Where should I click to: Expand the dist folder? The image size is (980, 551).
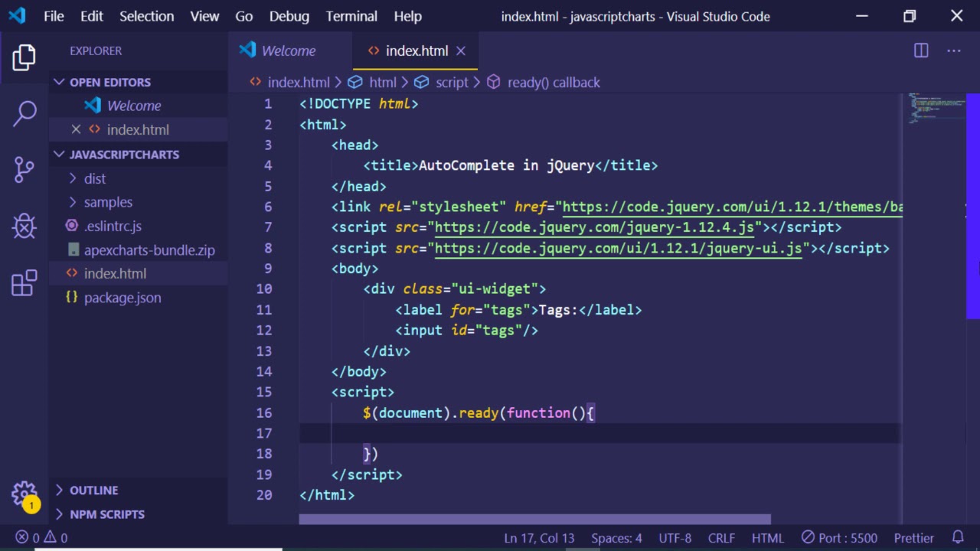[95, 178]
